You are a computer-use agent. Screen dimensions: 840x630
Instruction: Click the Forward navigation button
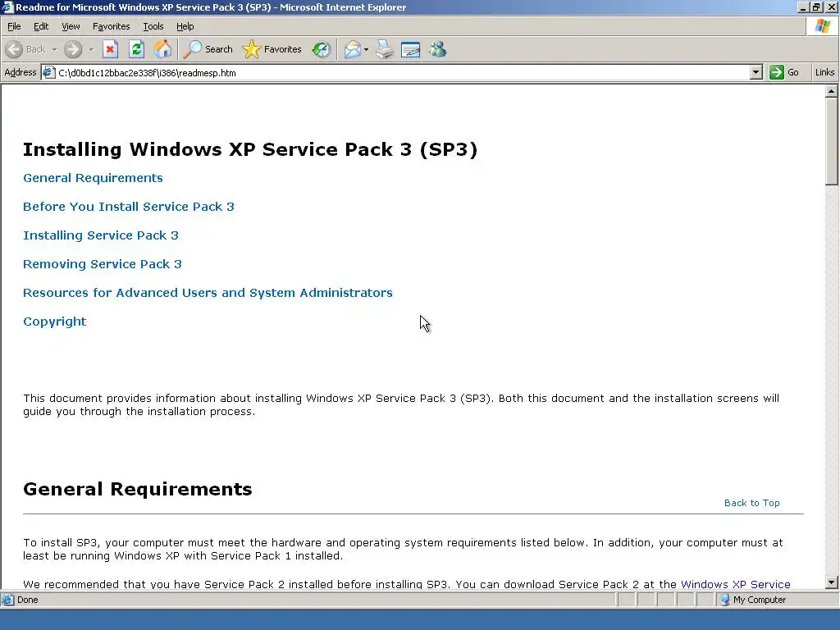[x=73, y=49]
